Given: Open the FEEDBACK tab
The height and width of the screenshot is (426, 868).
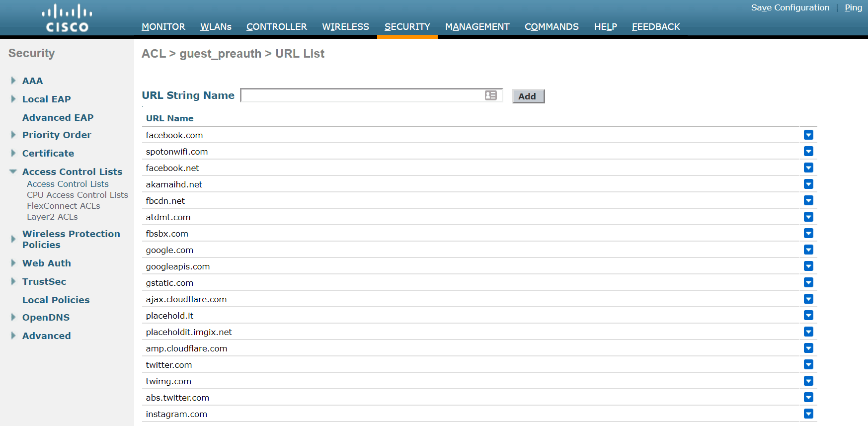Looking at the screenshot, I should pyautogui.click(x=656, y=27).
